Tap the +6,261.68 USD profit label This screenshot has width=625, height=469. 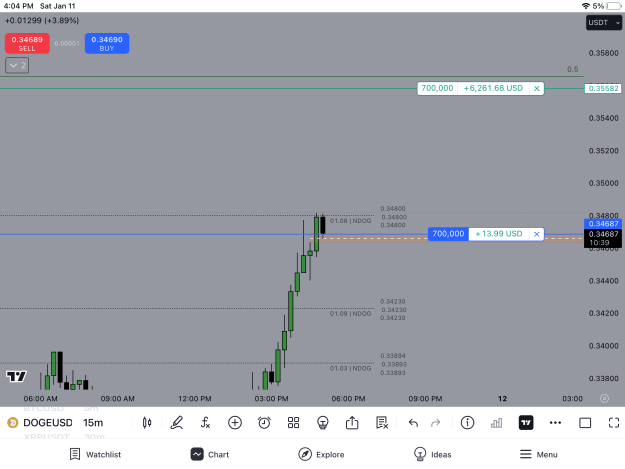[x=493, y=88]
